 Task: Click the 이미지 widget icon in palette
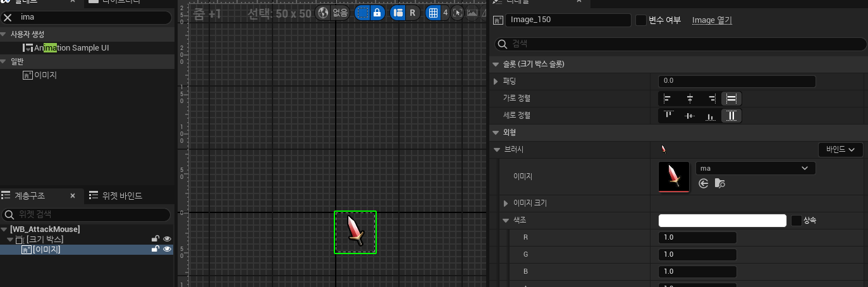pyautogui.click(x=27, y=75)
